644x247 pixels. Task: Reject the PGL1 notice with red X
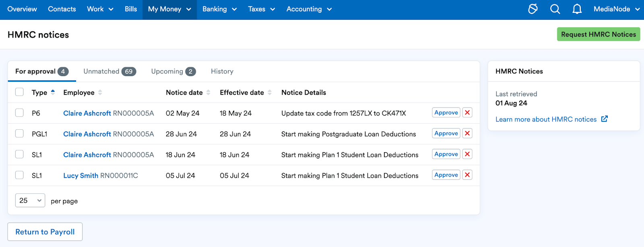[x=467, y=133]
